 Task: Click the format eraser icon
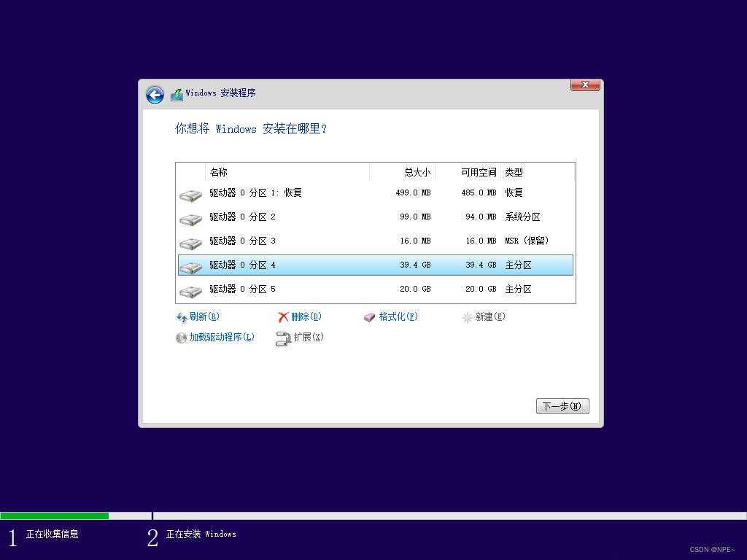tap(370, 317)
